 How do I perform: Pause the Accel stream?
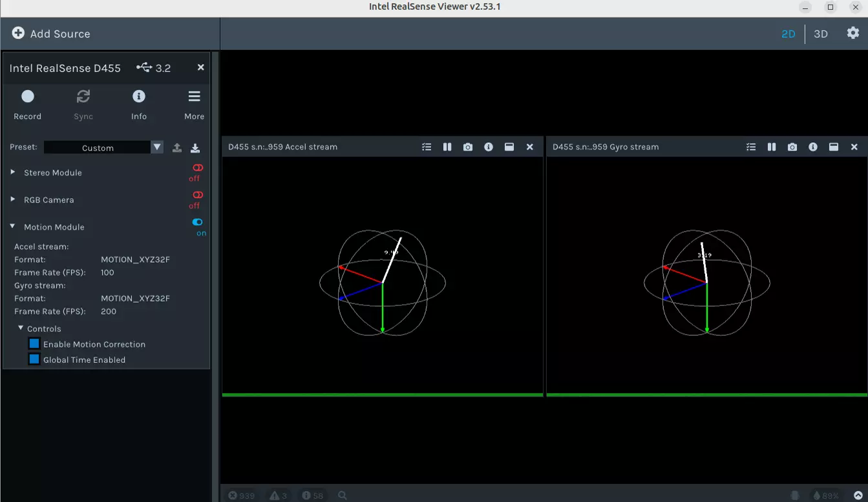click(x=447, y=147)
